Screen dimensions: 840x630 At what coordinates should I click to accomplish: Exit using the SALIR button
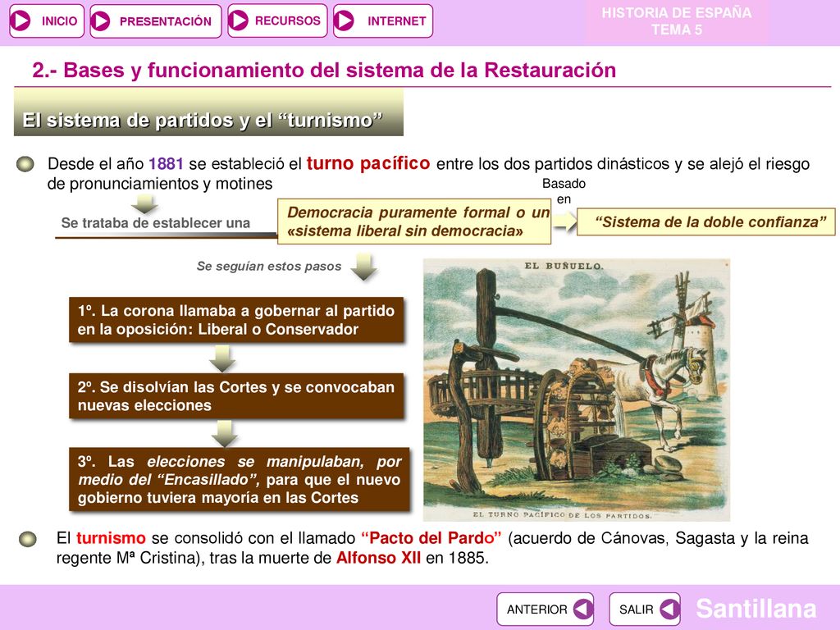(x=645, y=609)
